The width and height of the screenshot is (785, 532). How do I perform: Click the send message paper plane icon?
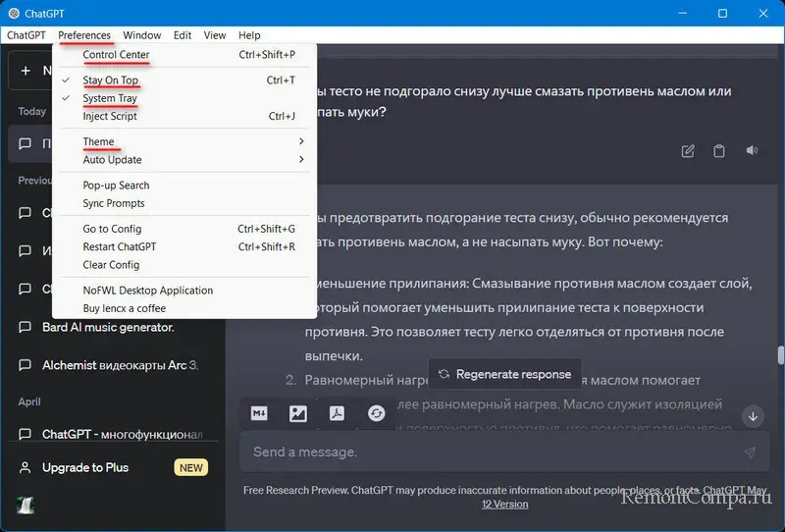pos(750,452)
